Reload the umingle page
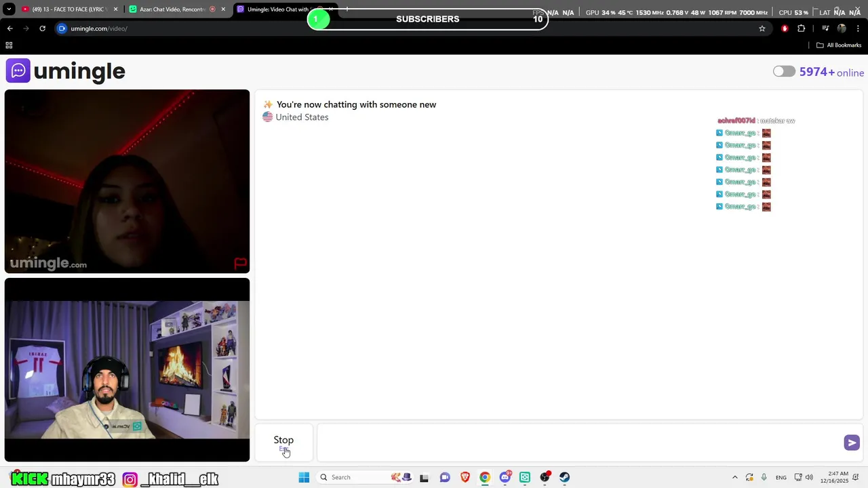This screenshot has height=488, width=868. point(42,28)
